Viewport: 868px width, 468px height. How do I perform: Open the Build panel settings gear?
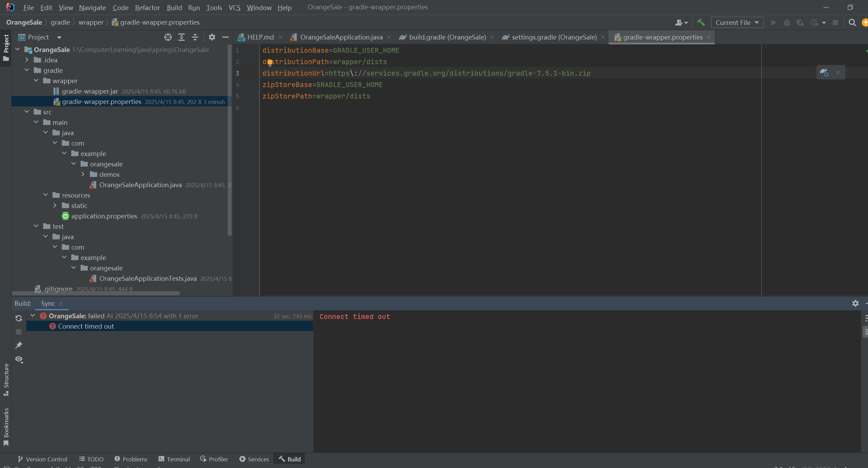tap(856, 303)
